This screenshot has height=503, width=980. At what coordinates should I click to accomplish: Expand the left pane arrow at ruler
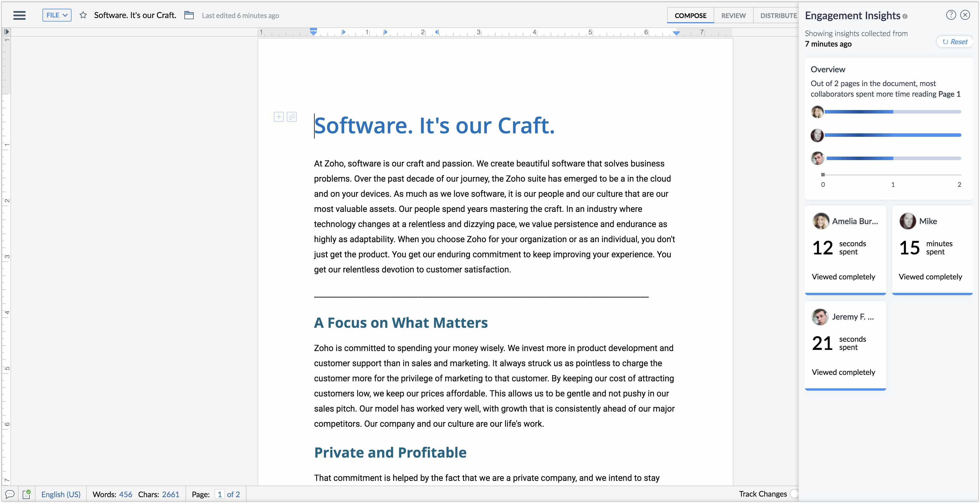click(6, 32)
